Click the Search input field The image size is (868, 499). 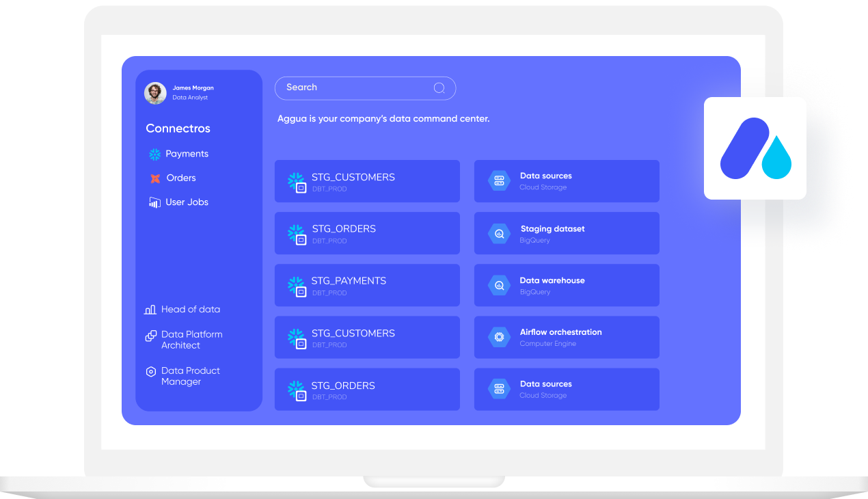coord(365,88)
